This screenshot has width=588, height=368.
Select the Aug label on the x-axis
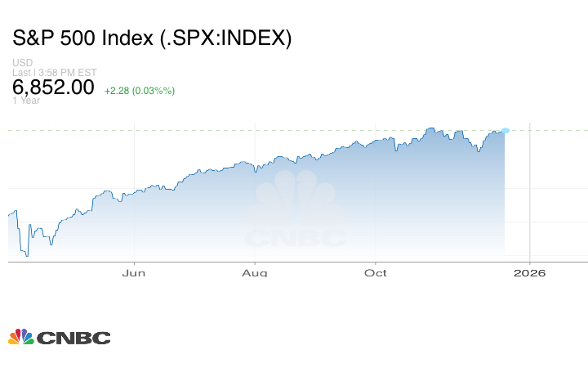click(x=255, y=272)
